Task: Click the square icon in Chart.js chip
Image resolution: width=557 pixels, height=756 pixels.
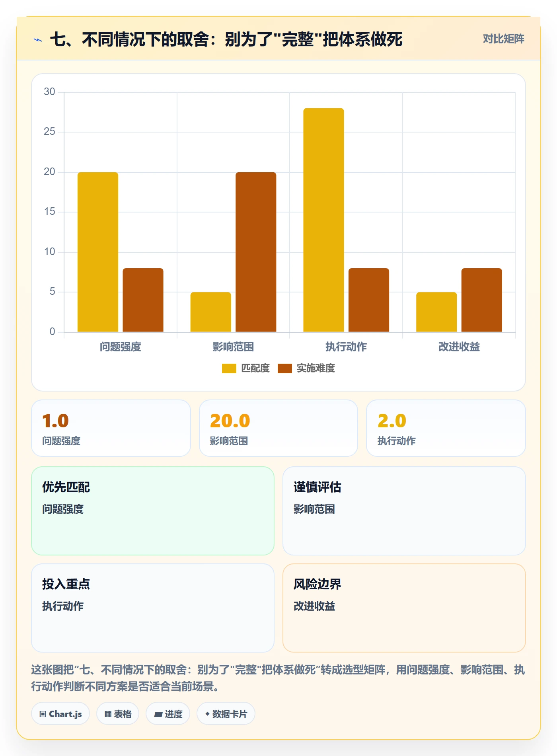Action: point(43,714)
